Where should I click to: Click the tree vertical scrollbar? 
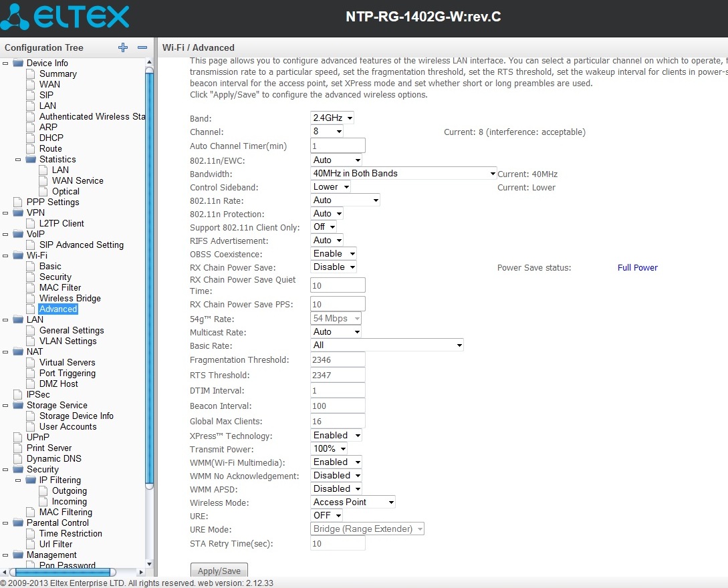coord(149,279)
